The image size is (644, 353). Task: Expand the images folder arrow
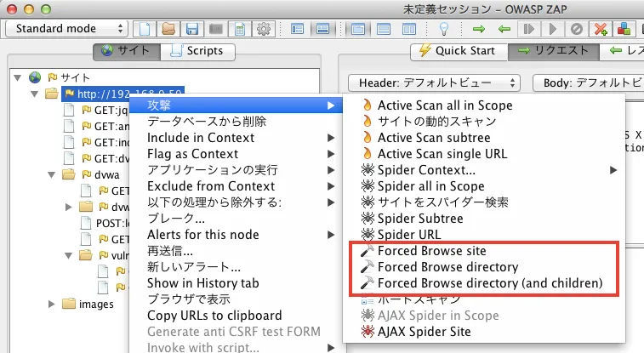click(51, 305)
